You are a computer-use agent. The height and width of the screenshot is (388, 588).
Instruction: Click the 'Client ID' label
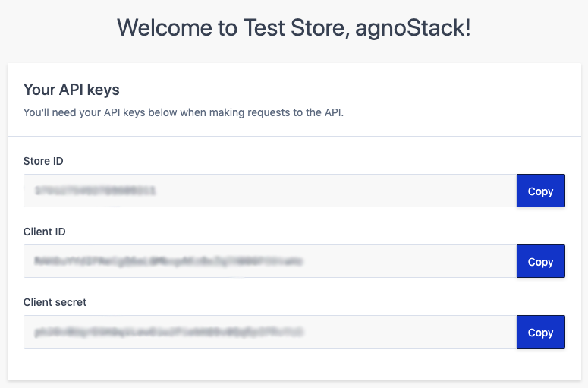coord(44,232)
